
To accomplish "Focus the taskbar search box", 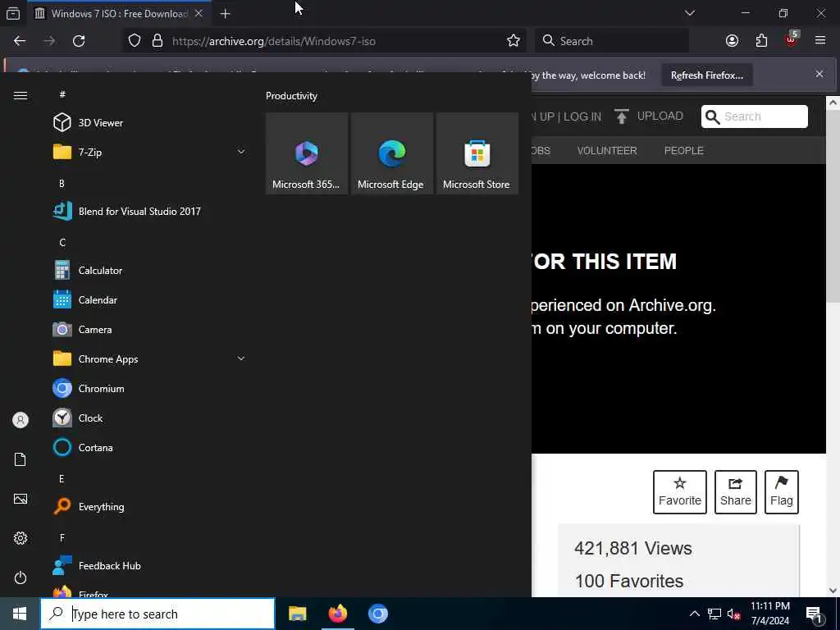I will coord(157,614).
